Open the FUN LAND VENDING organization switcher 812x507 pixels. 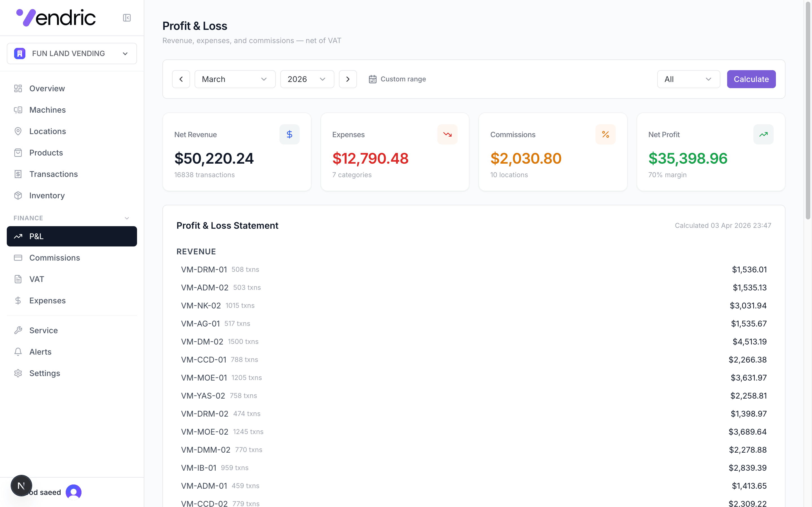point(71,53)
